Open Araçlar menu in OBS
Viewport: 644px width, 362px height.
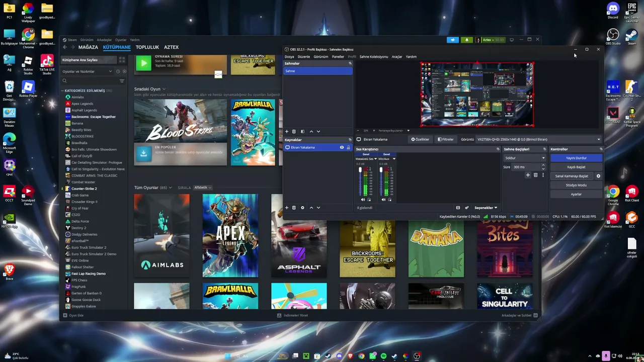[x=397, y=57]
